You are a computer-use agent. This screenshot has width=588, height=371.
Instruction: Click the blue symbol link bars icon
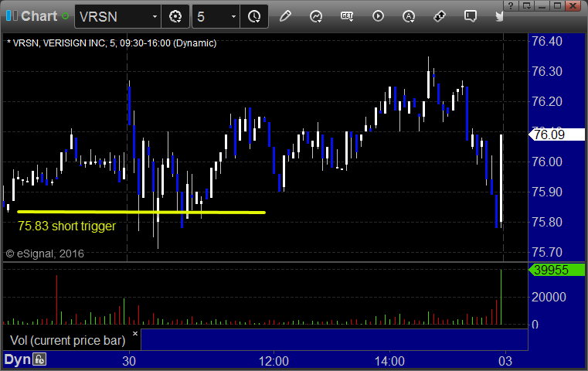click(x=12, y=16)
